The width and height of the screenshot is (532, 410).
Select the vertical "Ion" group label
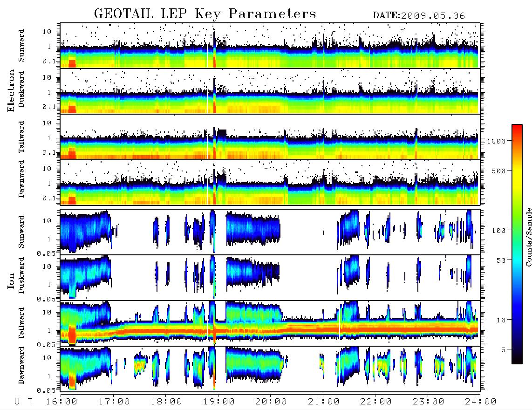[x=11, y=281]
